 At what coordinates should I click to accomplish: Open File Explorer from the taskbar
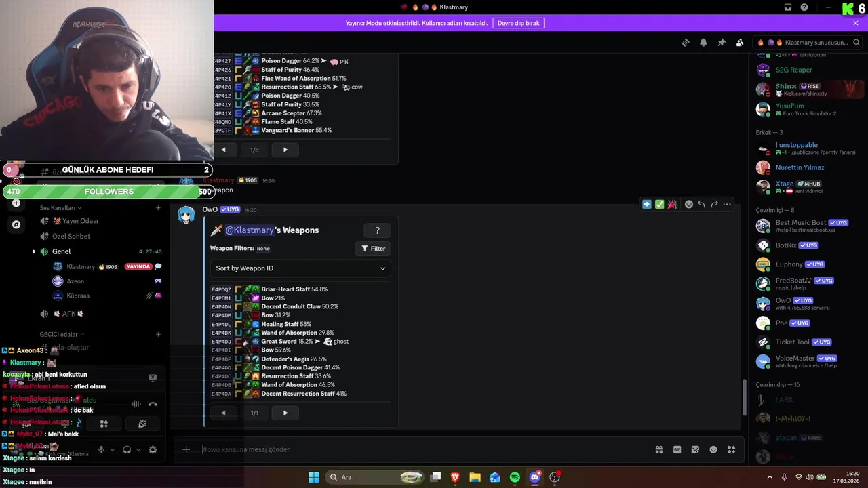[475, 477]
